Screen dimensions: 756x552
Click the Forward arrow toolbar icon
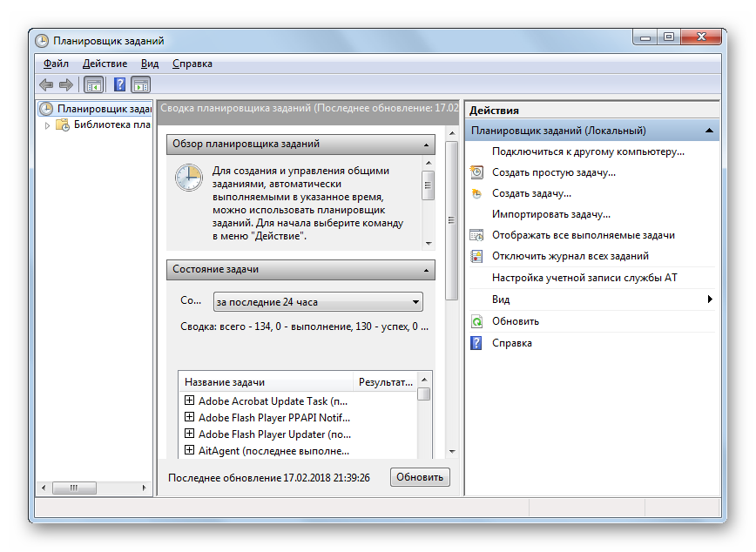[x=65, y=84]
